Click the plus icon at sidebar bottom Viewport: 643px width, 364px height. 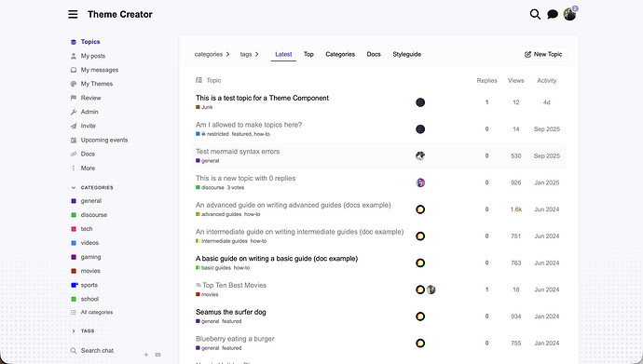tap(146, 355)
